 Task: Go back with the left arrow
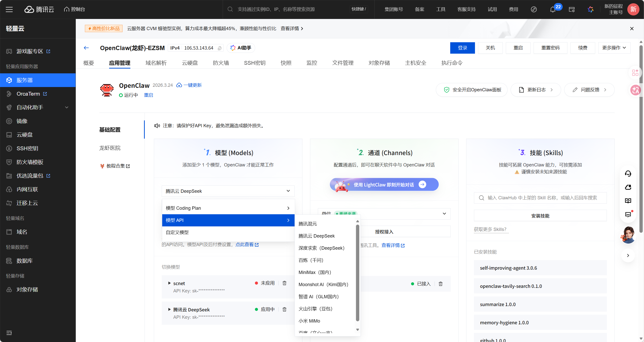(x=86, y=48)
